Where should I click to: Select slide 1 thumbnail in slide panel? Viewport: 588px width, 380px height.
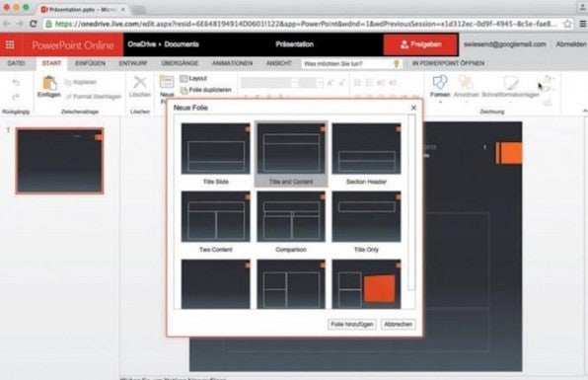coord(59,161)
